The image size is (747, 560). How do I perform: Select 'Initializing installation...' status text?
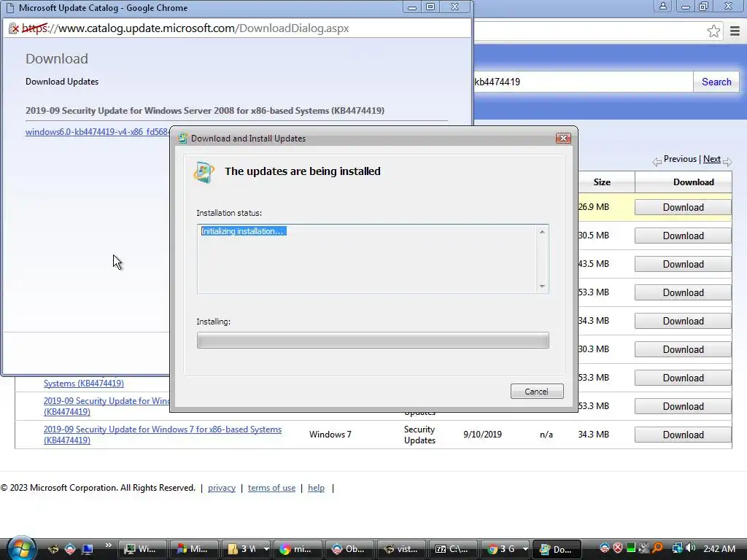coord(244,231)
